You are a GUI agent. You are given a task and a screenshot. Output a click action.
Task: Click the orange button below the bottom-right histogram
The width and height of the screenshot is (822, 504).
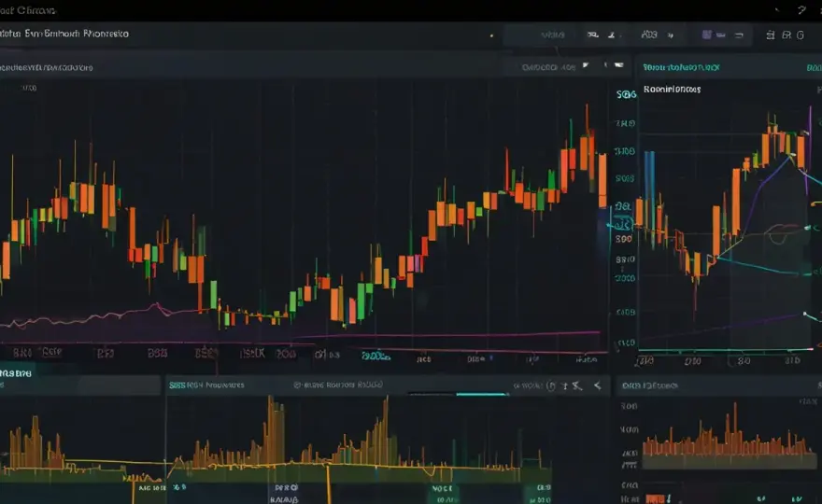(656, 498)
